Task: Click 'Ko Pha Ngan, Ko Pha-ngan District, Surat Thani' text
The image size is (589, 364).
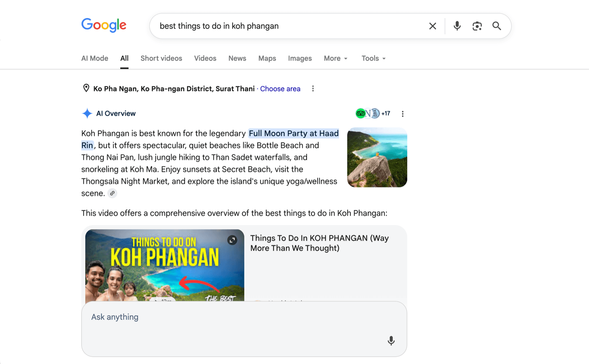Action: [x=174, y=89]
